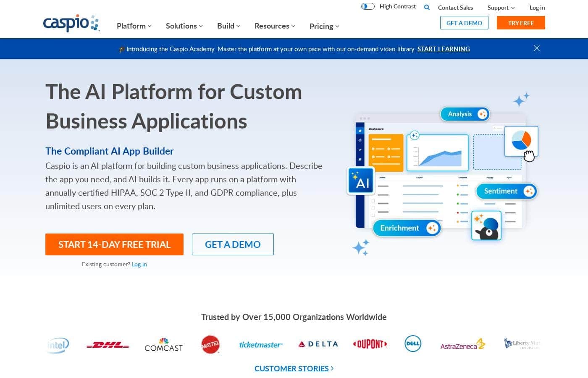The image size is (588, 378).
Task: Click the pie chart card in illustration
Action: tap(521, 141)
